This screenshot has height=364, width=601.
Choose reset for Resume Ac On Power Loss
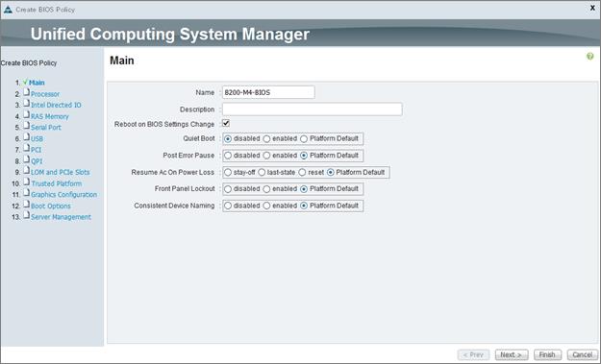302,172
